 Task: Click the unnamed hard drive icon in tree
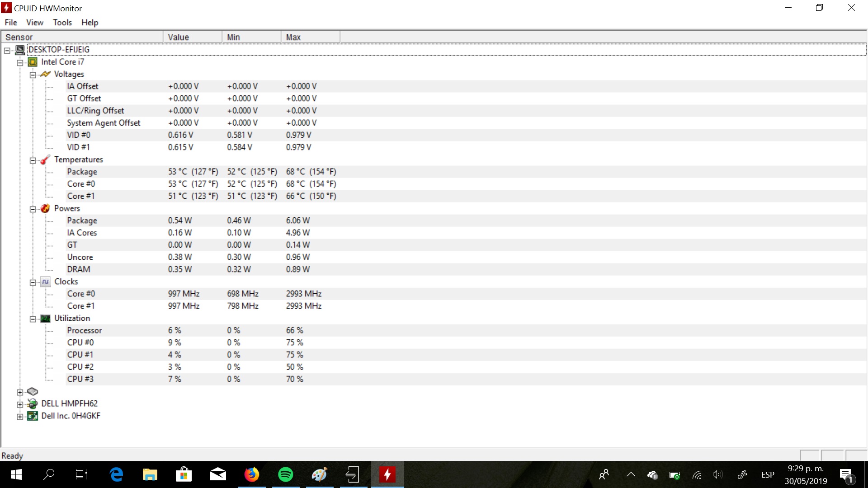pos(33,391)
